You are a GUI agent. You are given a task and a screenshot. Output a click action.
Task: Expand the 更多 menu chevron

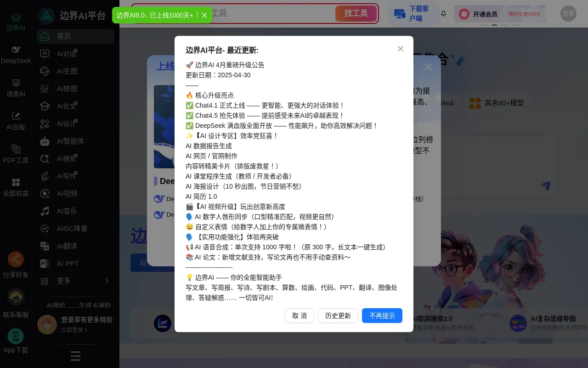107,281
